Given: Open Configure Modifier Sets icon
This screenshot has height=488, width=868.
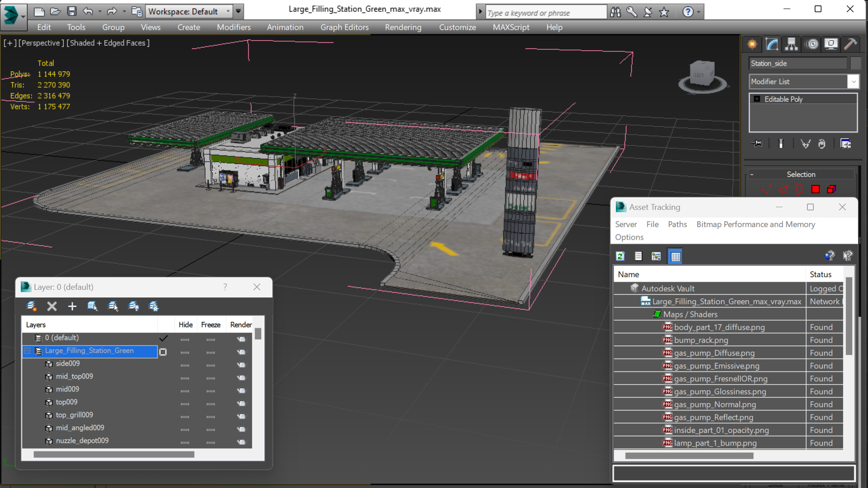Looking at the screenshot, I should [846, 144].
